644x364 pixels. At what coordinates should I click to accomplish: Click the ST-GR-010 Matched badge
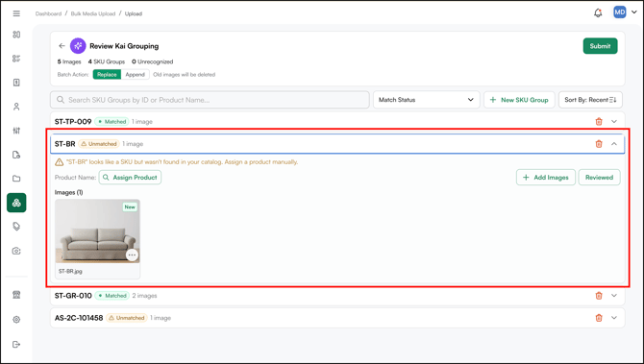112,296
